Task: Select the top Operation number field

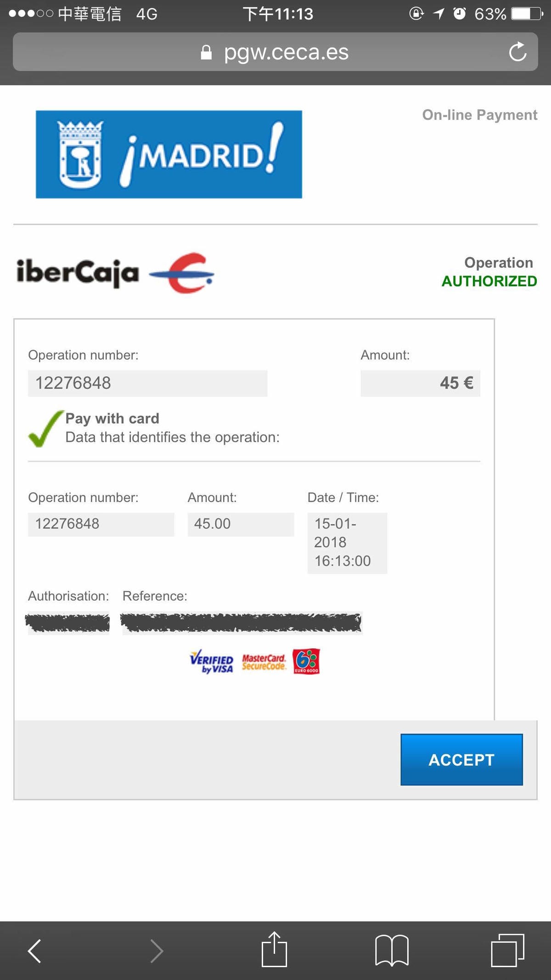Action: pos(147,383)
